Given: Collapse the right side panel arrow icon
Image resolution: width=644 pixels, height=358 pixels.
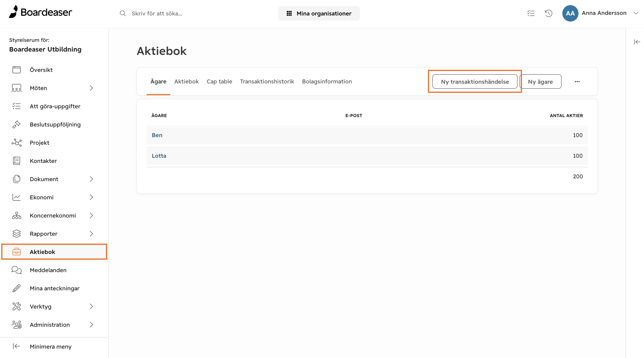Looking at the screenshot, I should pos(637,42).
